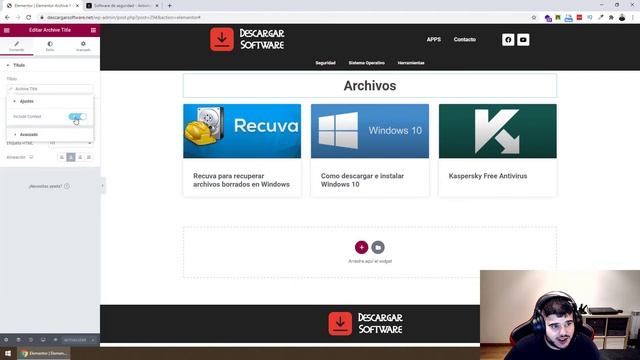Click the Chrome taskbar button
The width and height of the screenshot is (640, 360).
point(43,353)
